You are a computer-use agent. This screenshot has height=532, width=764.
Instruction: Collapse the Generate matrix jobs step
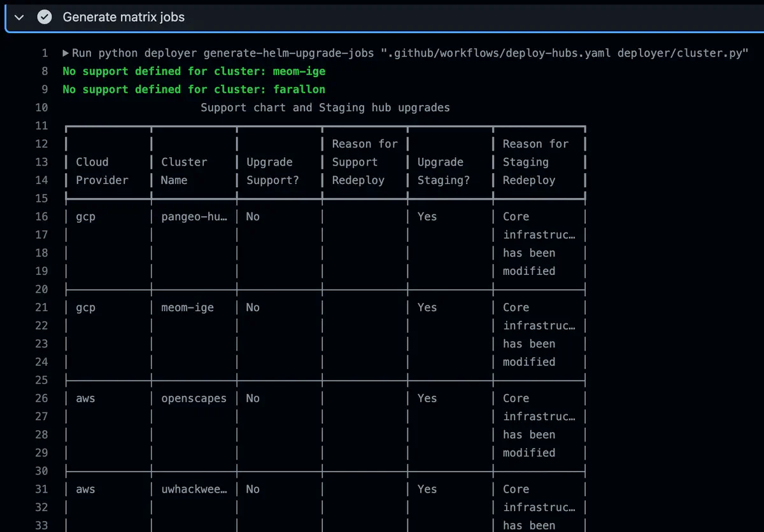19,17
